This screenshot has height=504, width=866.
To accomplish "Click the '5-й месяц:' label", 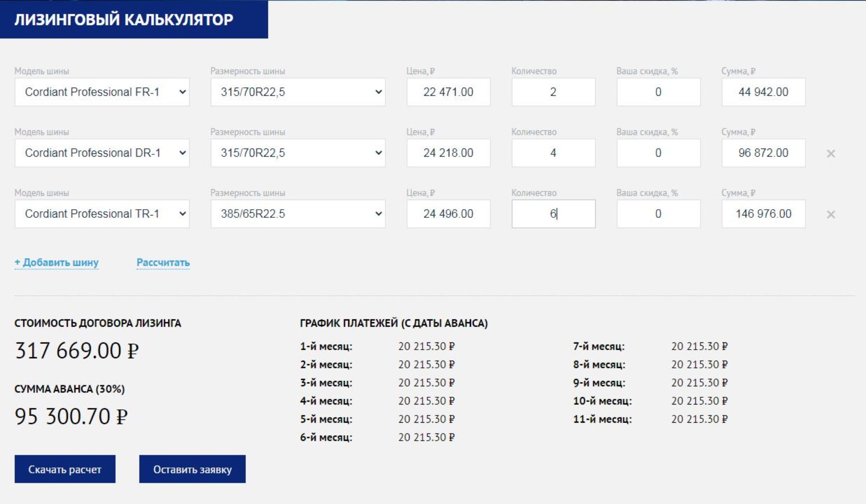I will click(326, 419).
